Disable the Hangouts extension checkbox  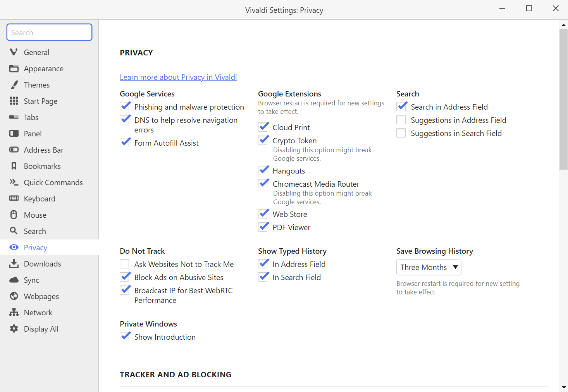click(x=263, y=171)
